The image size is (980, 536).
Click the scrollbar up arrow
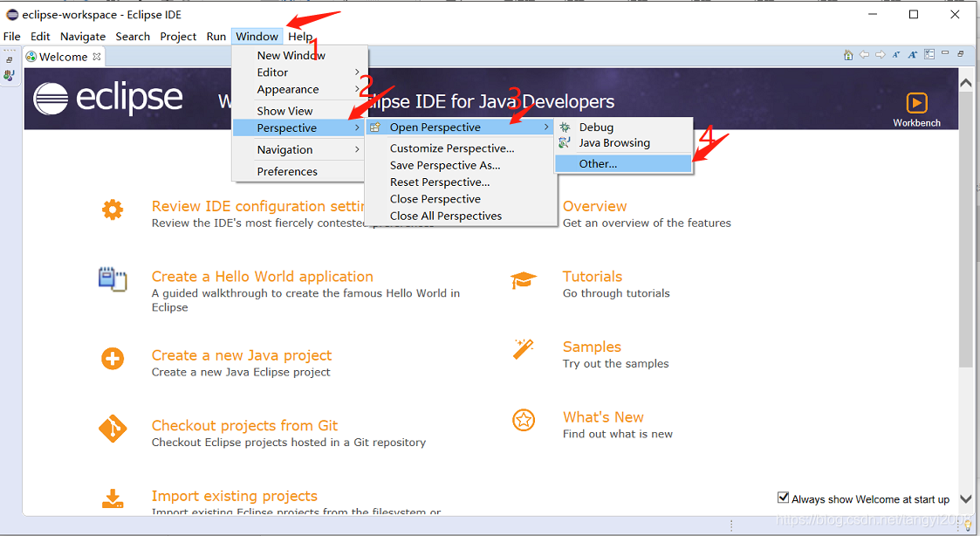tap(966, 83)
